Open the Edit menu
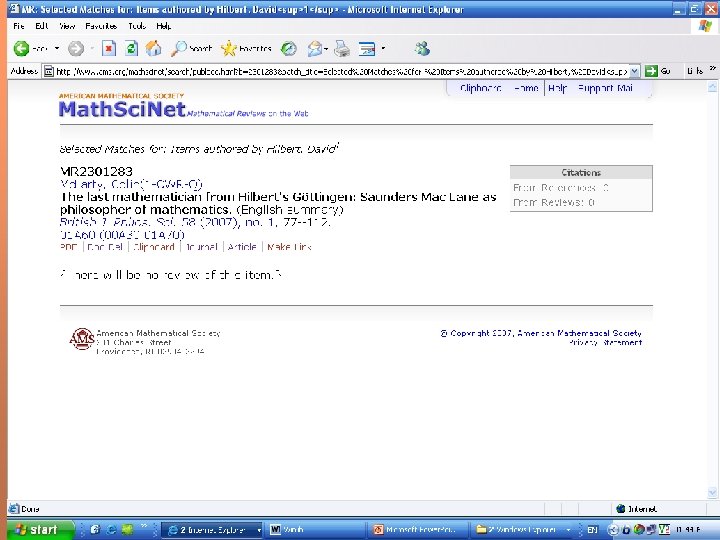Viewport: 720px width, 540px height. pyautogui.click(x=42, y=26)
